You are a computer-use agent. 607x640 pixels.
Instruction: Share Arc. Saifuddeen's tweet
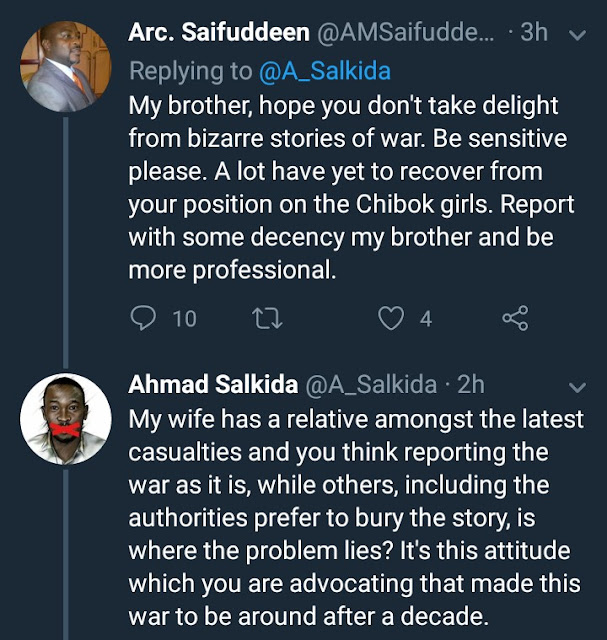click(514, 319)
